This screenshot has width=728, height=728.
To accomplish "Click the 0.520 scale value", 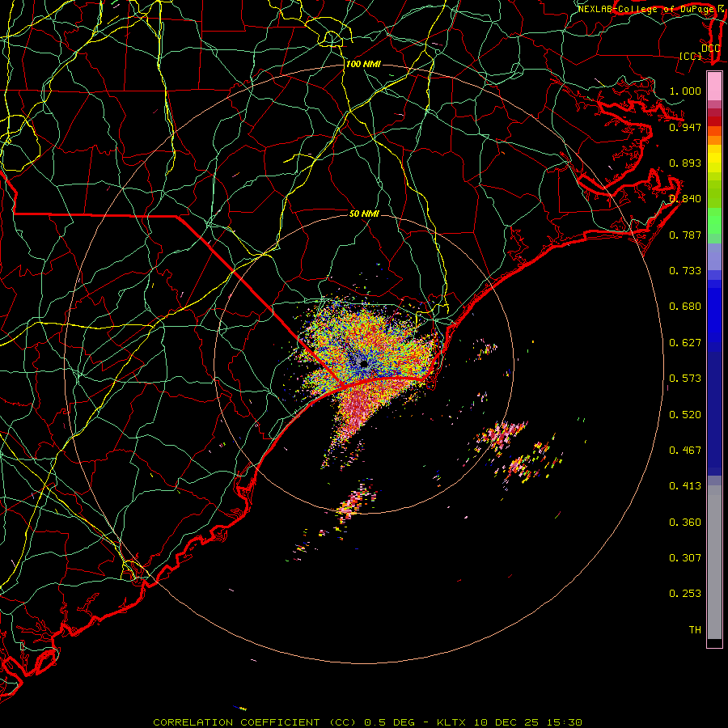I will [685, 415].
